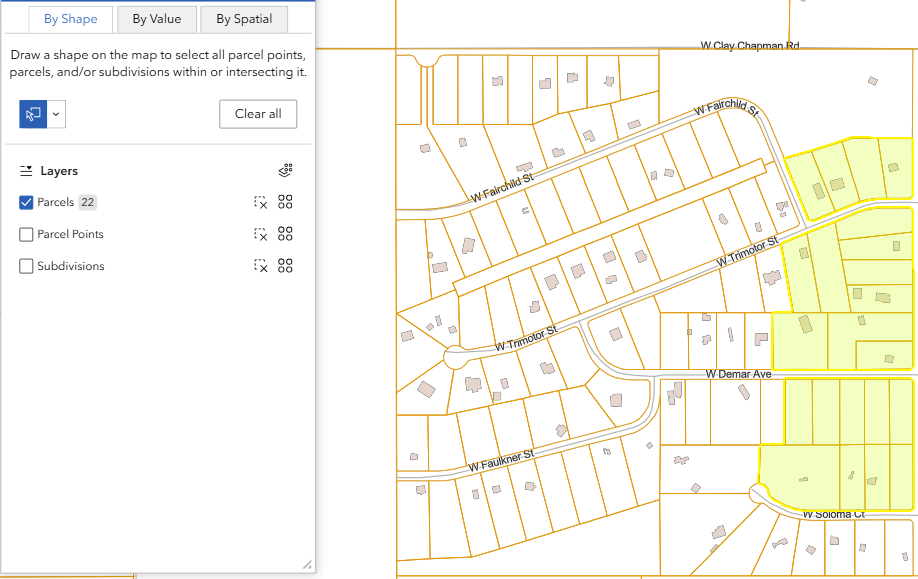918x579 pixels.
Task: Open selection options for Subdivisions
Action: [x=286, y=266]
